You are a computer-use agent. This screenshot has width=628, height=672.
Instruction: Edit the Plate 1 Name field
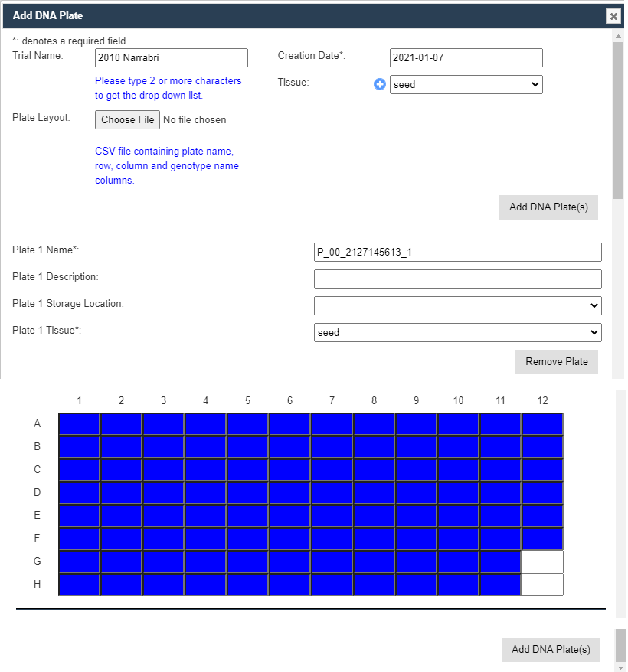(457, 252)
